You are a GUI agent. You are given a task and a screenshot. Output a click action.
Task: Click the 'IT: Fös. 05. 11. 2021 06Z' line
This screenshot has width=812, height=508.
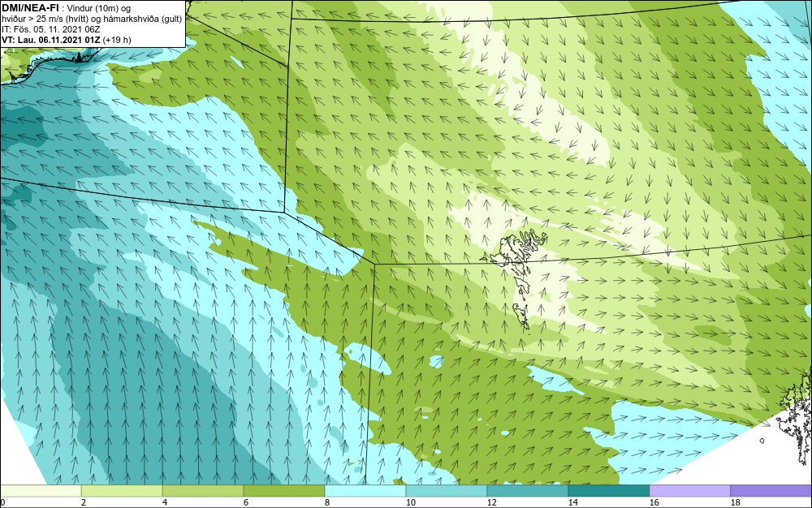(50, 29)
